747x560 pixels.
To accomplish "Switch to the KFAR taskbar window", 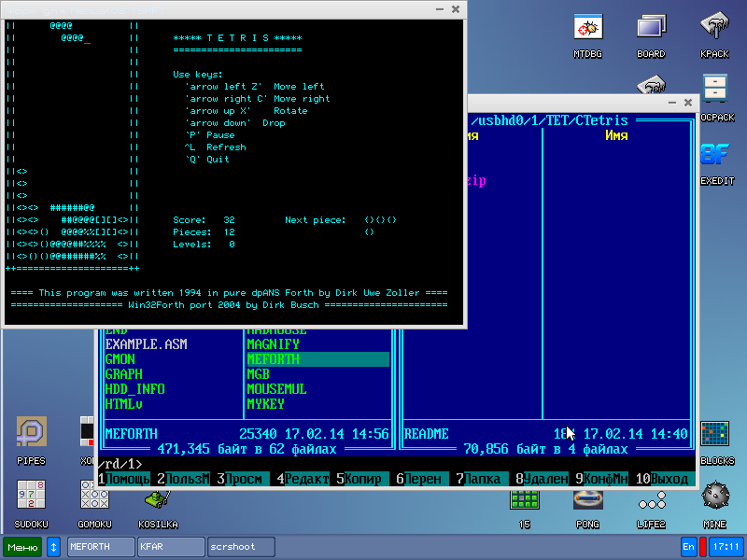I will (x=171, y=547).
